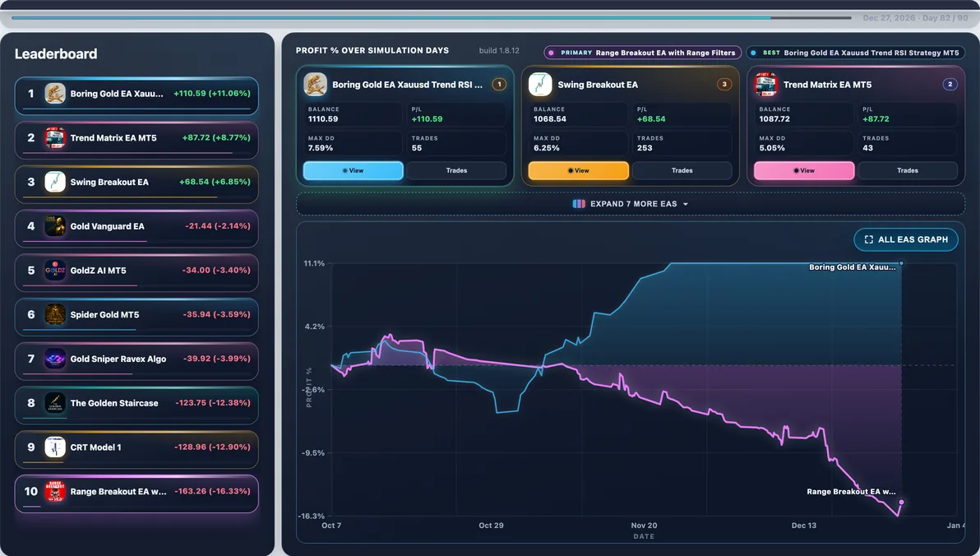980x556 pixels.
Task: Click trades count 253
Action: pos(645,148)
